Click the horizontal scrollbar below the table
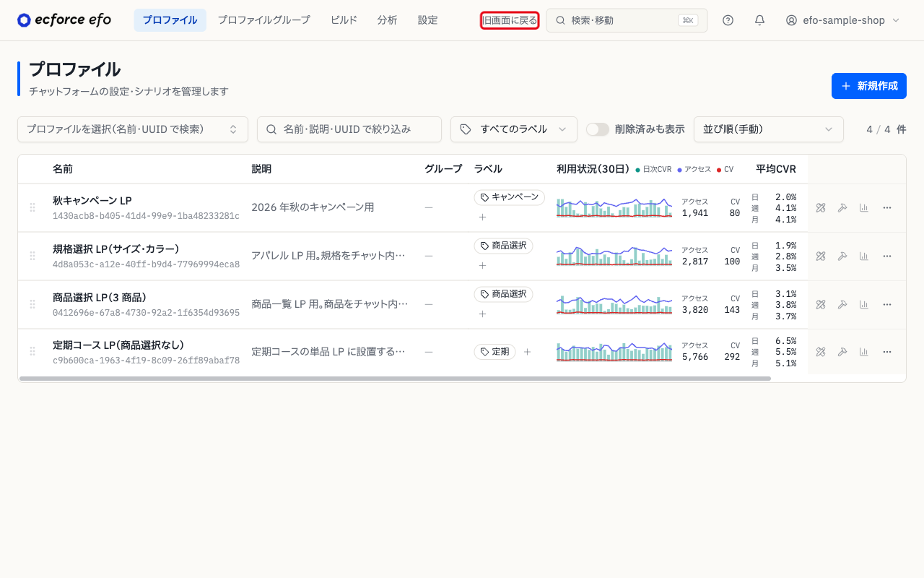 395,378
